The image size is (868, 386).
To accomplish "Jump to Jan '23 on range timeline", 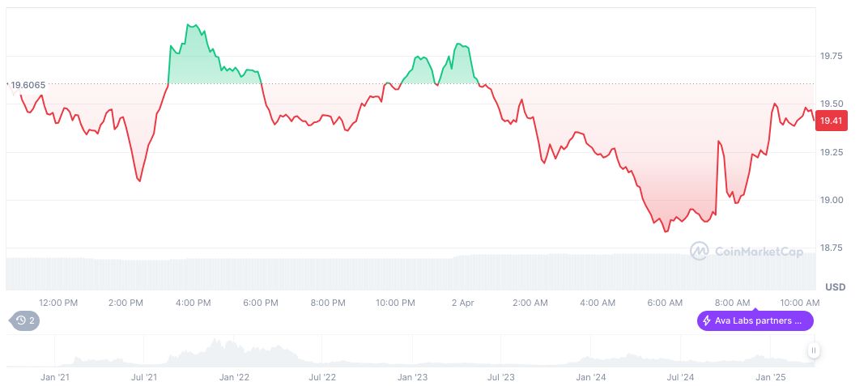I will coord(412,376).
